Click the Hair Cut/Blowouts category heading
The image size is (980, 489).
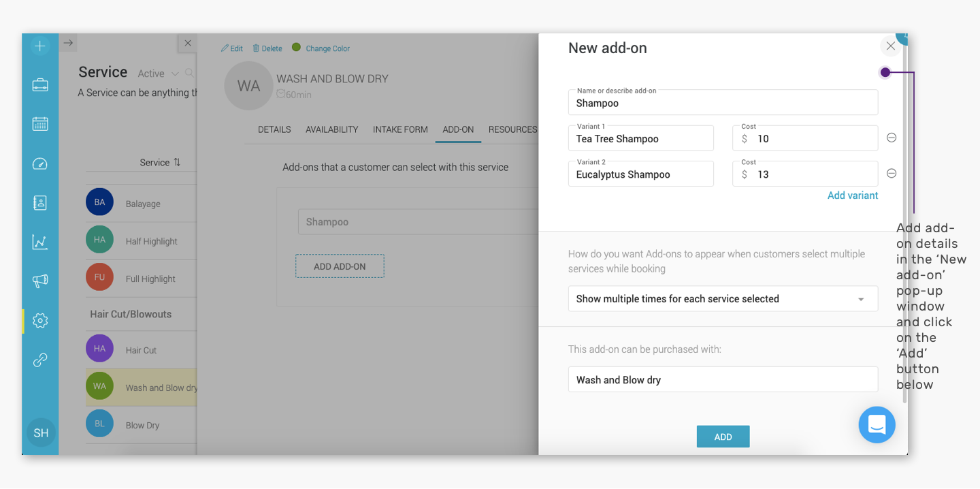[131, 314]
